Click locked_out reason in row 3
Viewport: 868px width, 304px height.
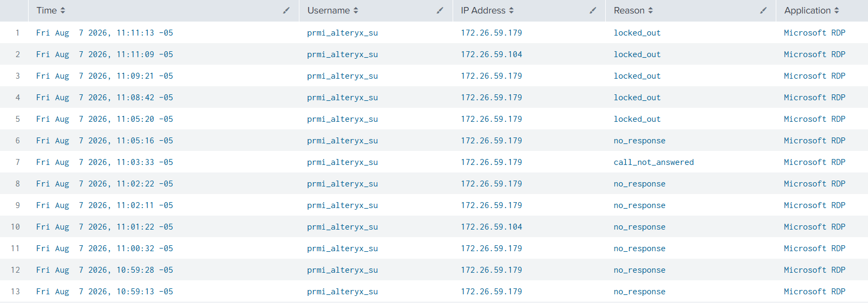(x=637, y=76)
